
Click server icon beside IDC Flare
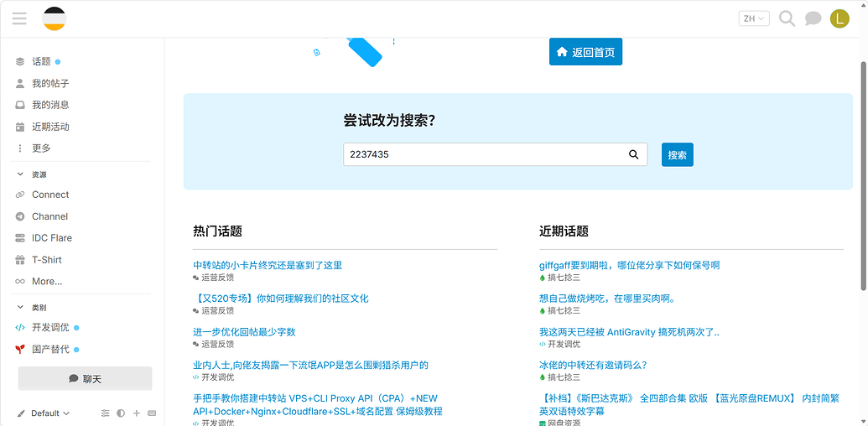(x=20, y=238)
